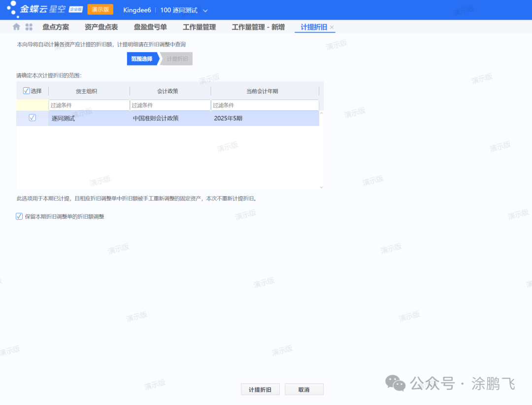Focus the 会计政策 filter input field

click(x=170, y=105)
